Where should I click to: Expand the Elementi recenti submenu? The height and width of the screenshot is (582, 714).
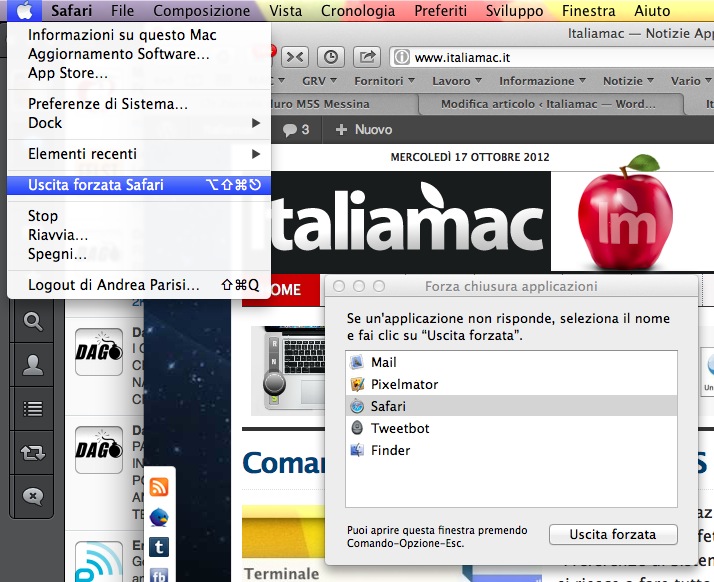coord(139,154)
